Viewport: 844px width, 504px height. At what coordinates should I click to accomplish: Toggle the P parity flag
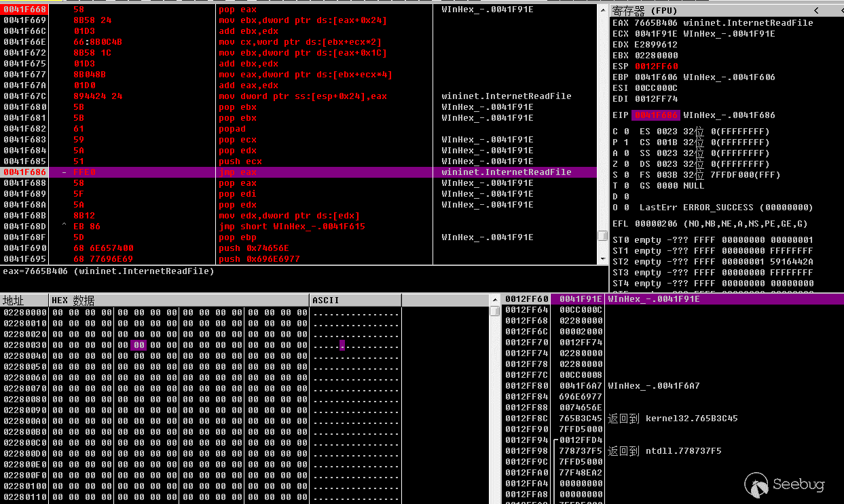click(620, 142)
